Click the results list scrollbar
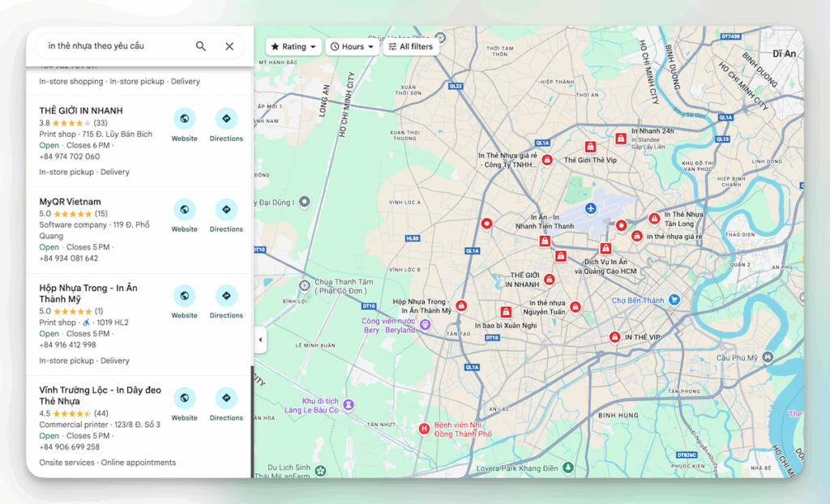This screenshot has height=504, width=830. 252,421
